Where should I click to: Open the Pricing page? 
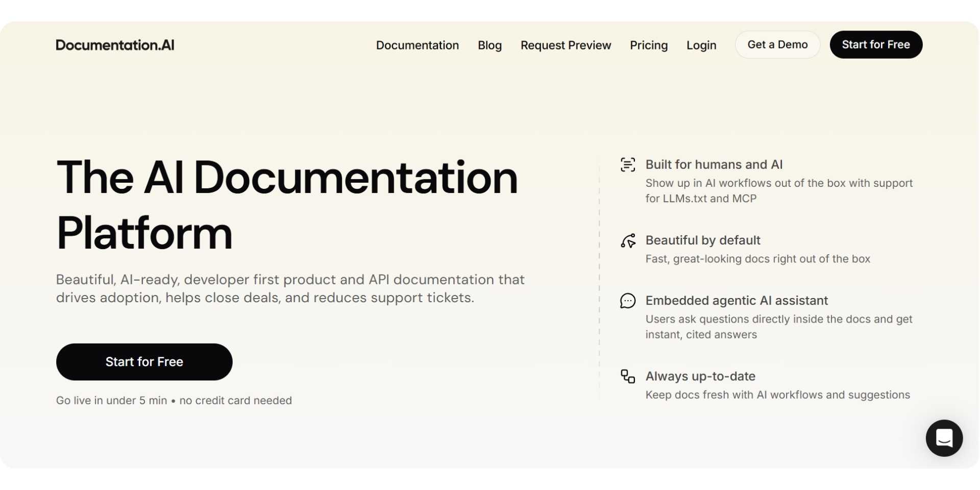pos(648,45)
